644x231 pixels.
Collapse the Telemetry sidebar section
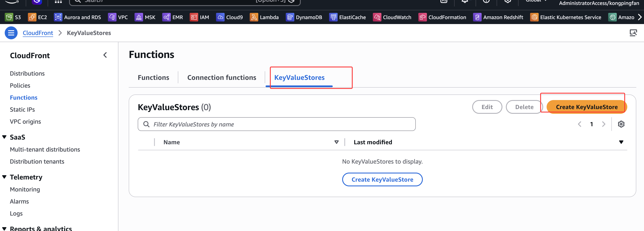point(4,177)
